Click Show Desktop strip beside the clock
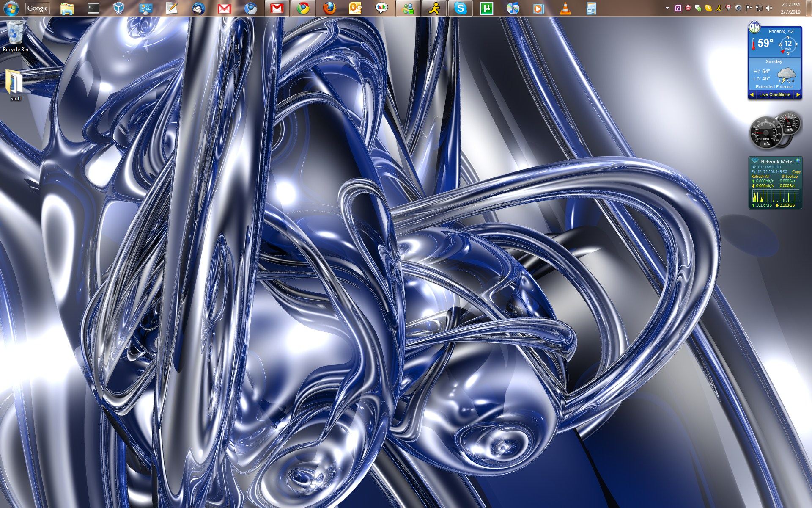 tap(808, 8)
